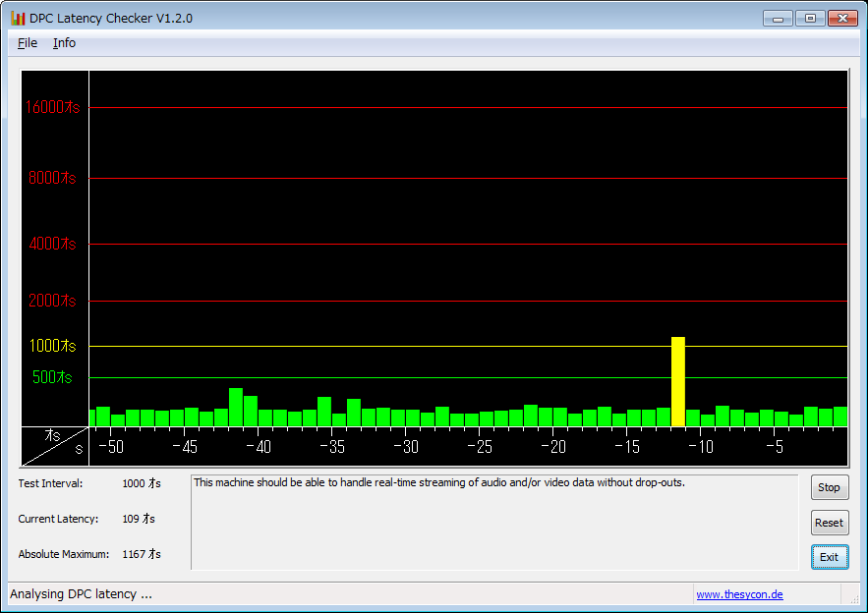Open the www.thesycon.de link
The image size is (868, 613).
point(739,594)
